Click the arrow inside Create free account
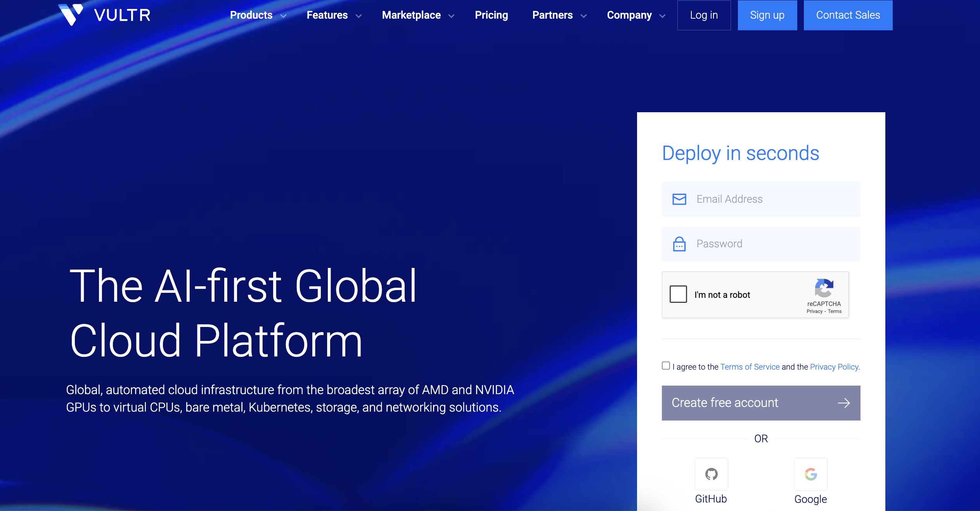This screenshot has width=980, height=511. pos(844,403)
